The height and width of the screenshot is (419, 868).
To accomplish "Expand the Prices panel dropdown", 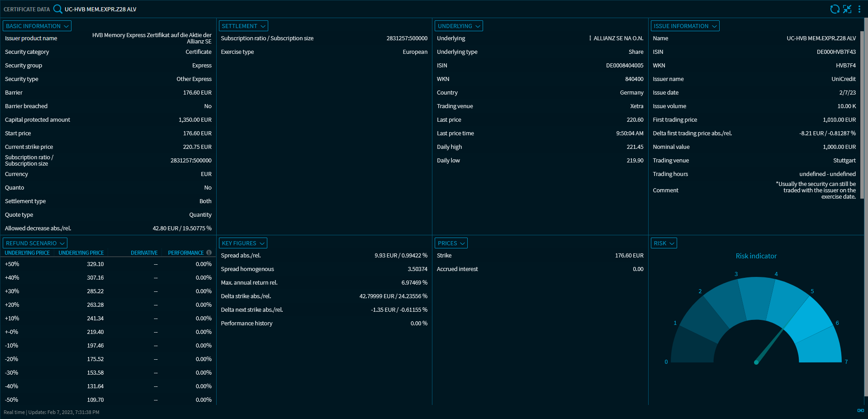I will pyautogui.click(x=451, y=243).
